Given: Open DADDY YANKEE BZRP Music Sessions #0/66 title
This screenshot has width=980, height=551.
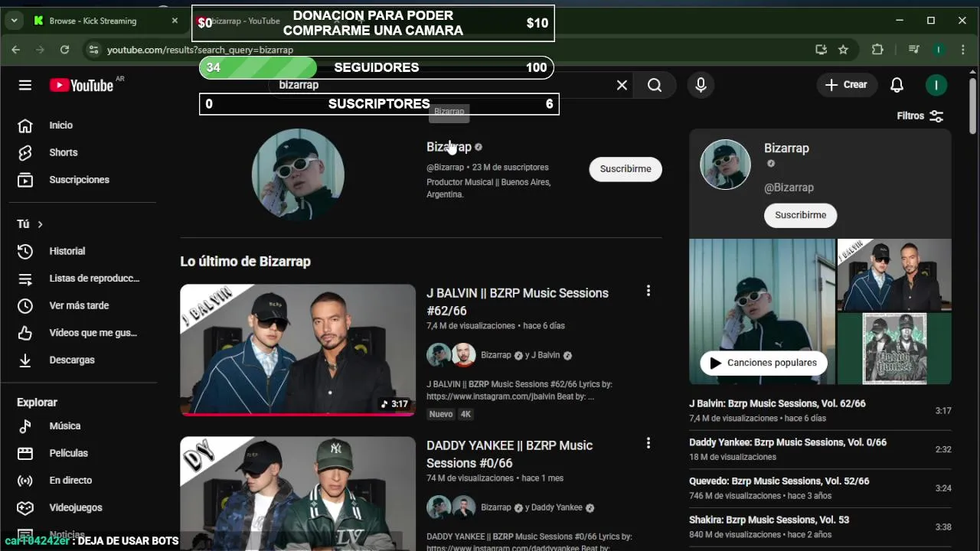Looking at the screenshot, I should tap(510, 454).
